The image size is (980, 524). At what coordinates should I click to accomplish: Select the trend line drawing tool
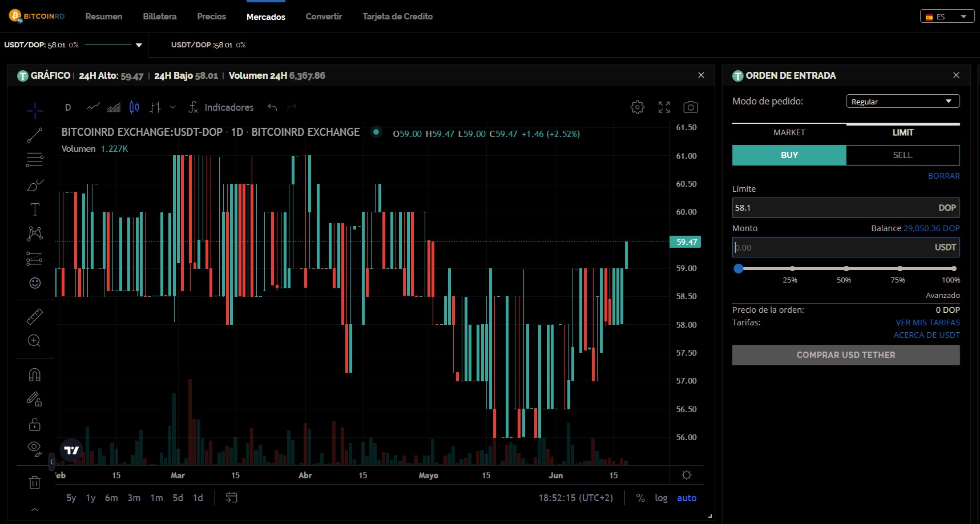(34, 135)
